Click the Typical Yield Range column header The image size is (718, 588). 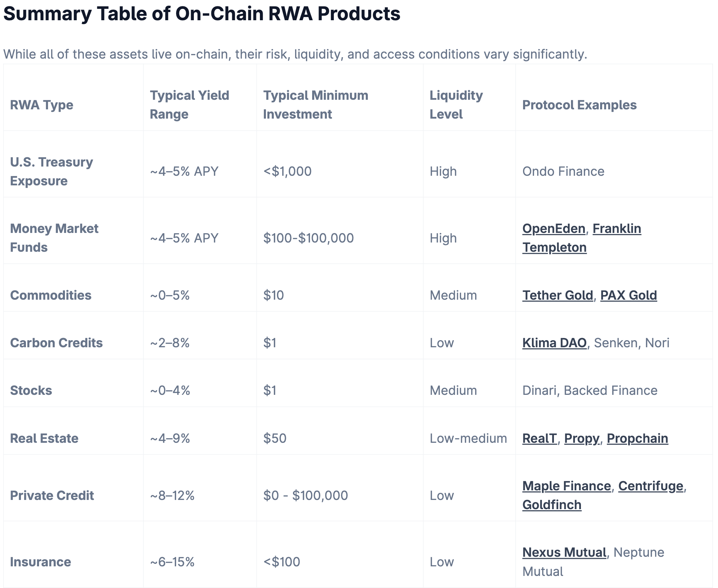coord(189,105)
